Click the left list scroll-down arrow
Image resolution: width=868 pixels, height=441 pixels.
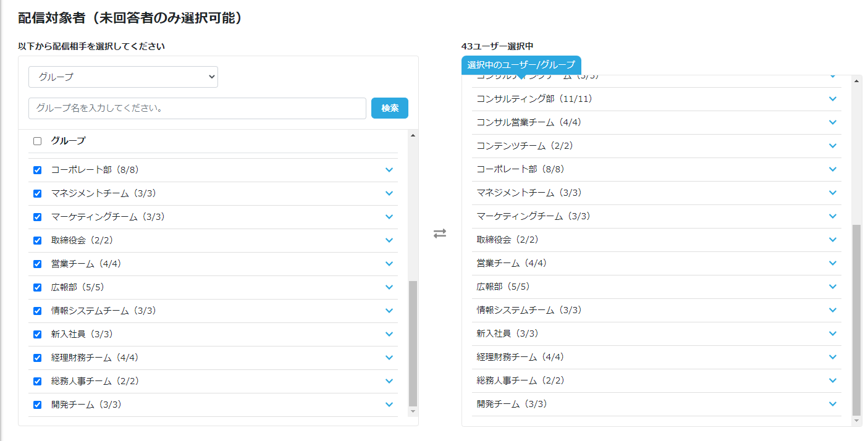pos(413,411)
